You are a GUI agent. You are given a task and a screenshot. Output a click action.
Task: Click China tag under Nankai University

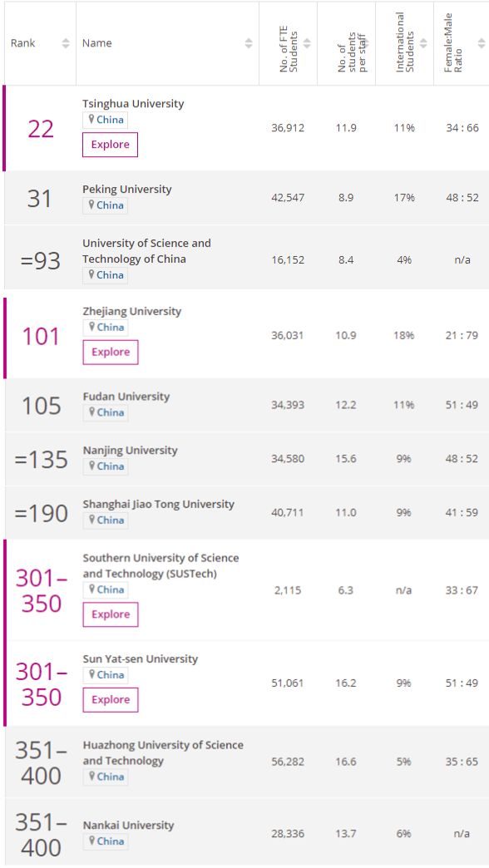click(x=106, y=841)
